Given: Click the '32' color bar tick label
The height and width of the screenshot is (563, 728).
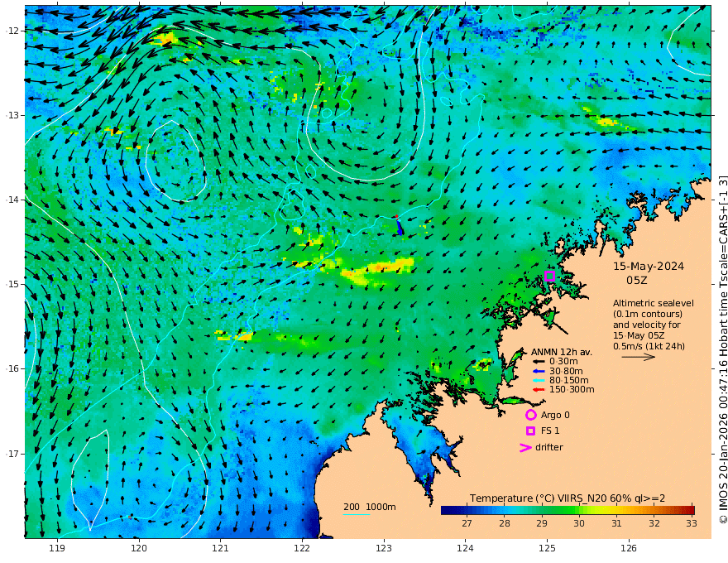Looking at the screenshot, I should point(654,523).
